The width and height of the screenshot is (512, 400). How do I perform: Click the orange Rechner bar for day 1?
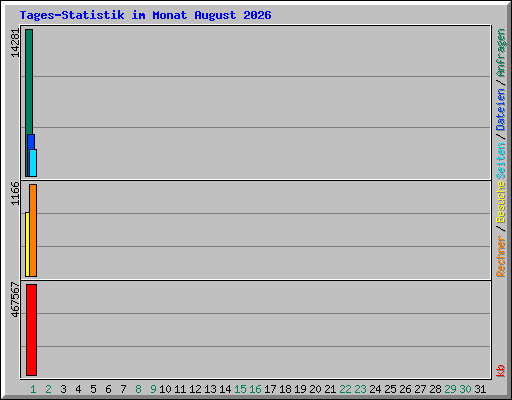point(33,230)
